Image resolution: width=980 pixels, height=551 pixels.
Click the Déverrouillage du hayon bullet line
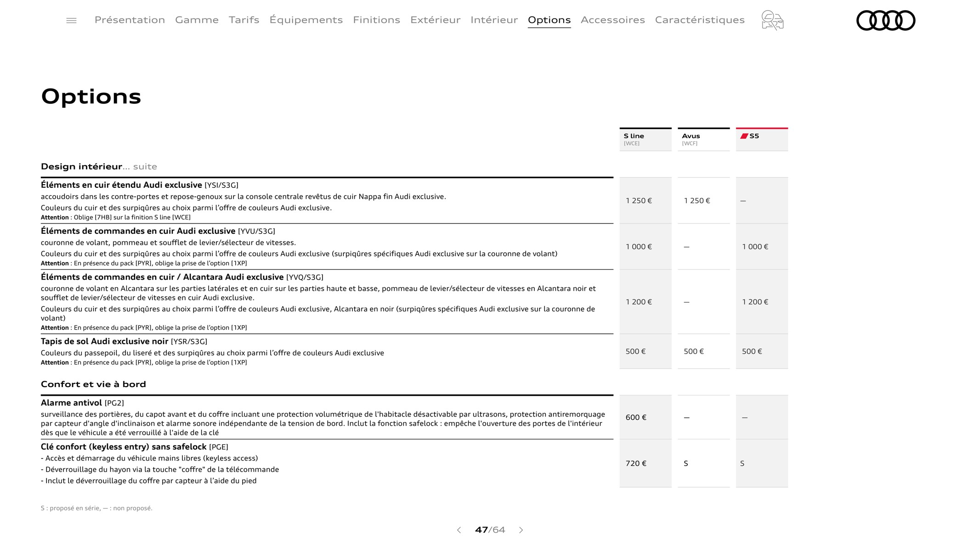coord(160,469)
